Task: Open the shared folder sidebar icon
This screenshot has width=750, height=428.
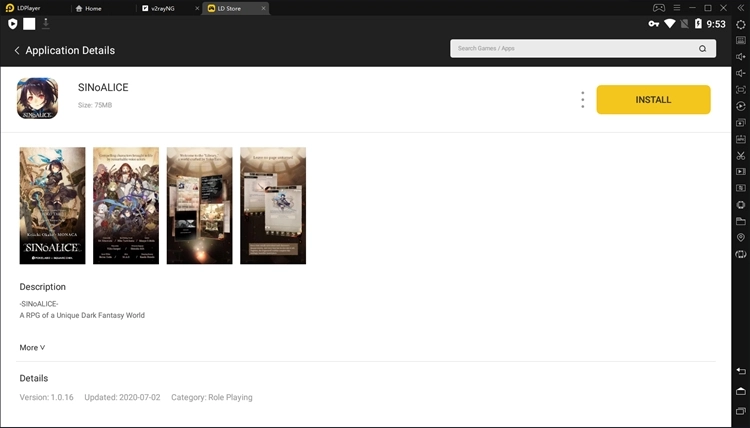Action: pyautogui.click(x=740, y=221)
